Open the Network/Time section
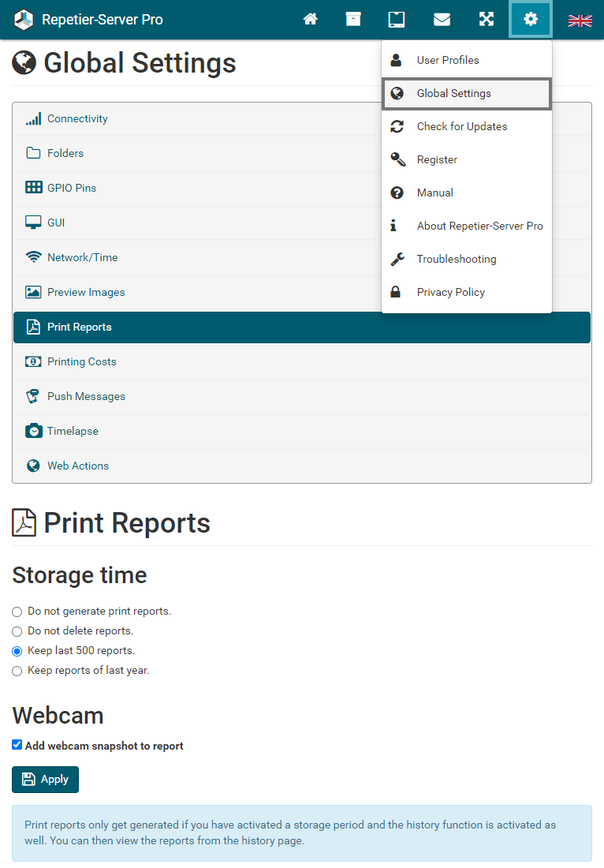604x868 pixels. [302, 257]
